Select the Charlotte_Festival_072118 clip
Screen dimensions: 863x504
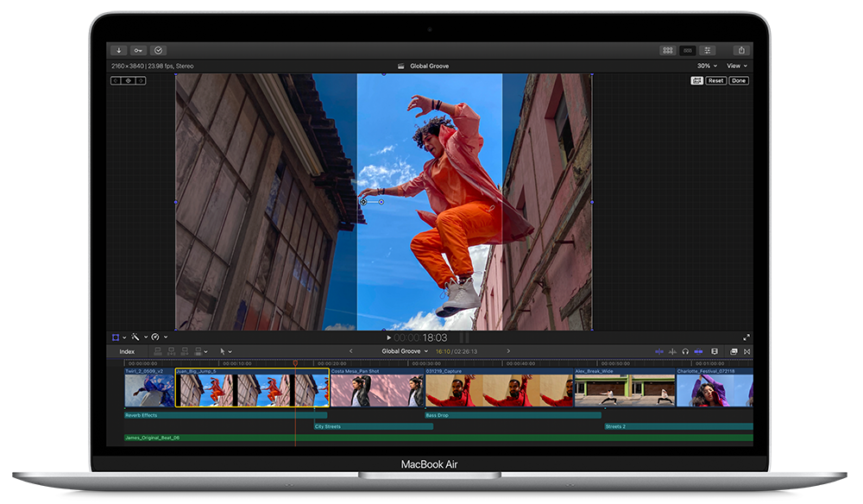715,387
